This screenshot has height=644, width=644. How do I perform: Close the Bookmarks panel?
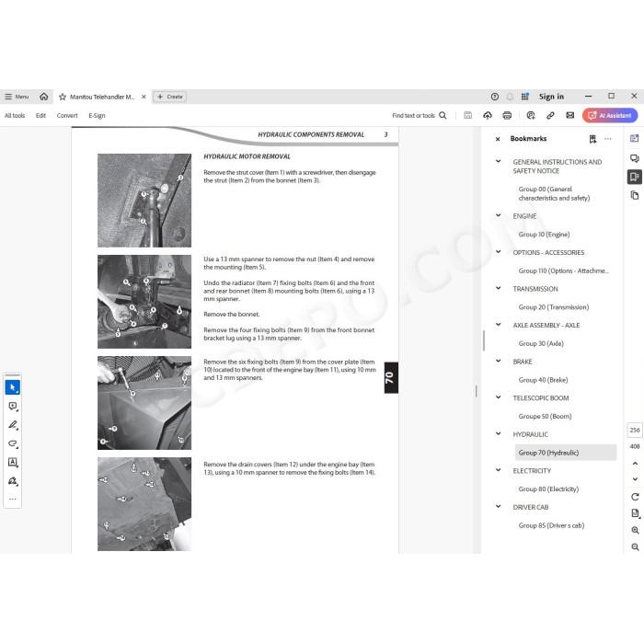[x=498, y=139]
